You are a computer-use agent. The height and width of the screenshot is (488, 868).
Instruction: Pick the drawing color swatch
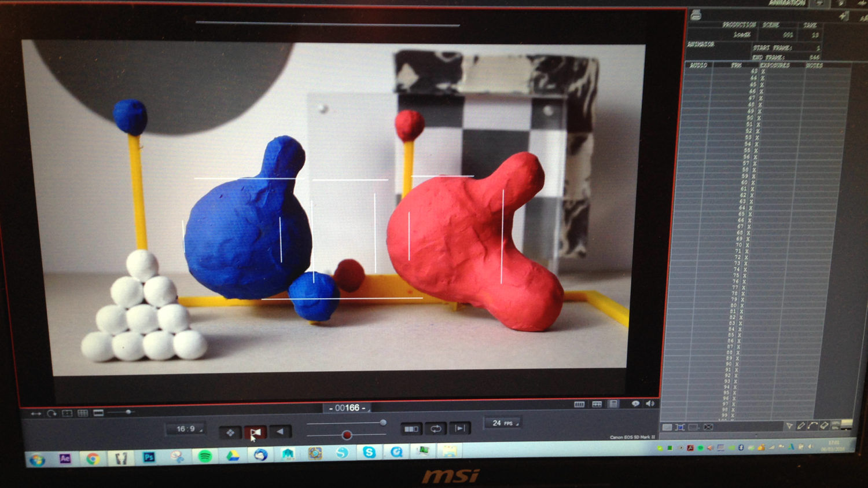click(845, 425)
